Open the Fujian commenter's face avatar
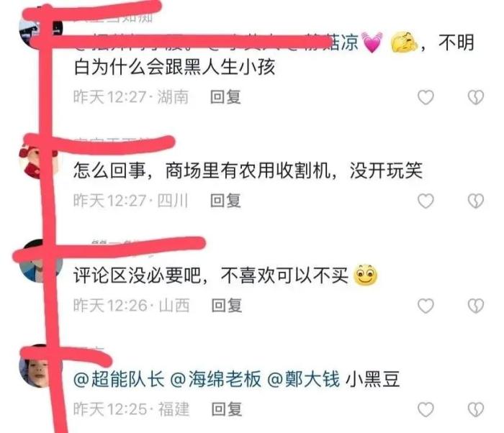Viewport: 504px width, 433px height. tap(41, 366)
